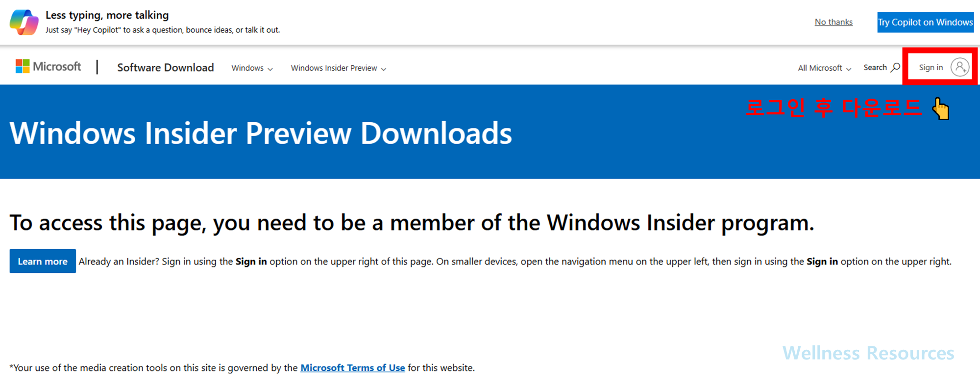
Task: Click the 'Hey Copilot' banner subtitle
Action: point(163,30)
